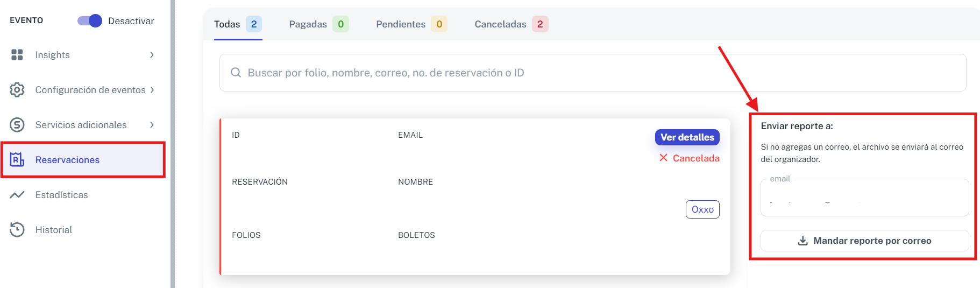Click the email input for report
This screenshot has width=980, height=288.
864,198
